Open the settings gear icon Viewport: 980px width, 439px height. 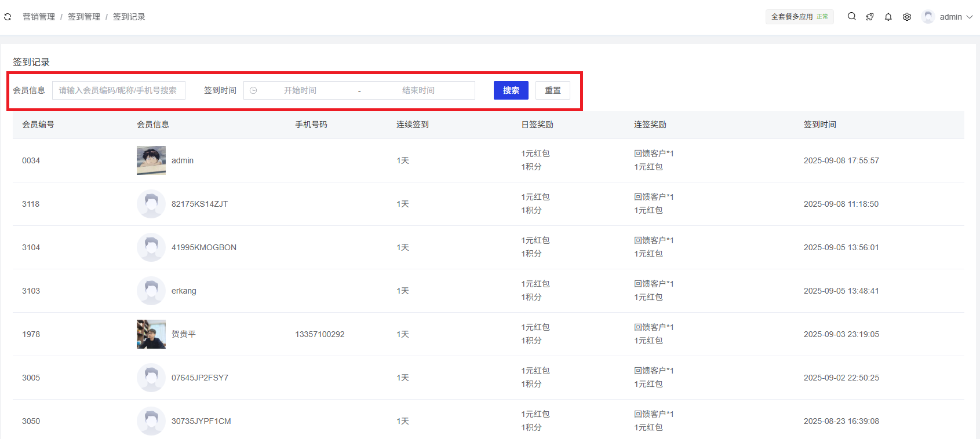[x=907, y=17]
